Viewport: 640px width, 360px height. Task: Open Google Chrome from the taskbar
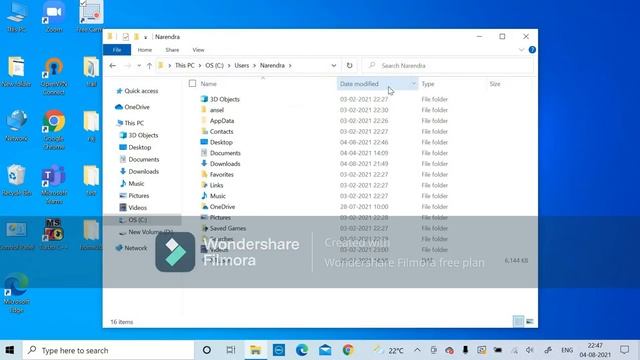click(x=348, y=350)
